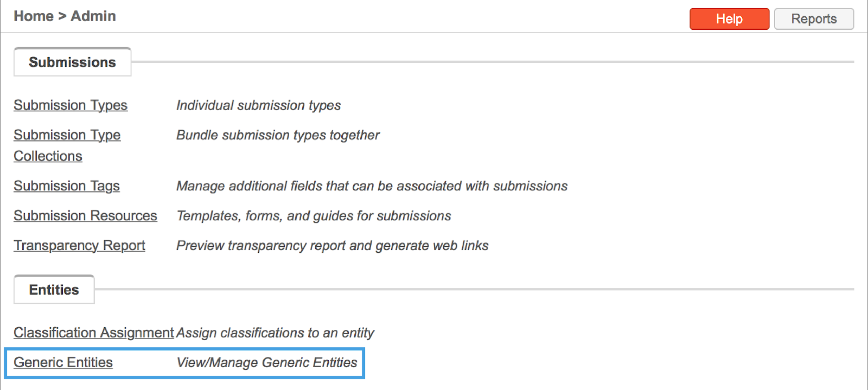Open the highlighted Generic Entities link

63,362
